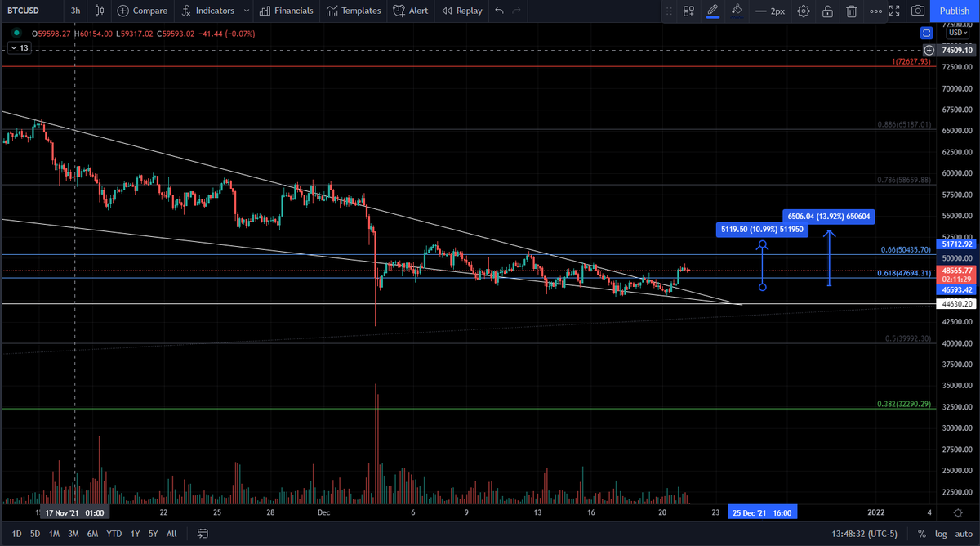Change the 3h chart interval
The height and width of the screenshot is (546, 980).
point(75,11)
